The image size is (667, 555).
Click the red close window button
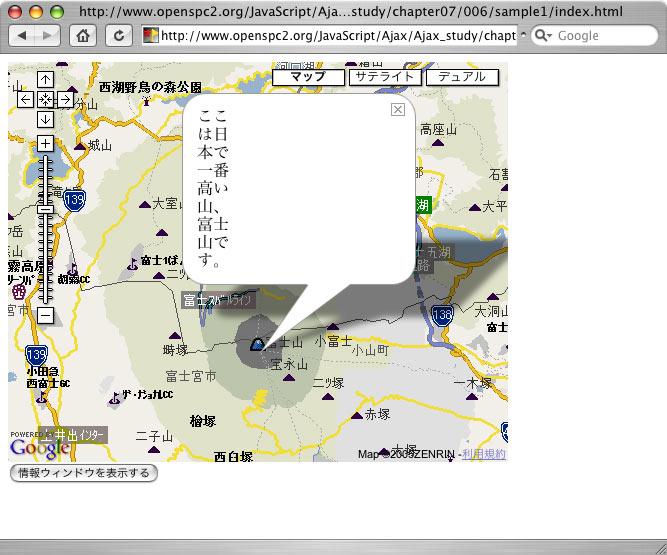15,12
